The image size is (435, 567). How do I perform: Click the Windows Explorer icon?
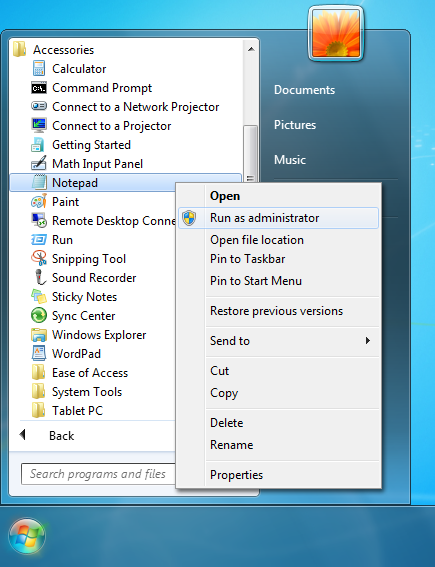38,335
